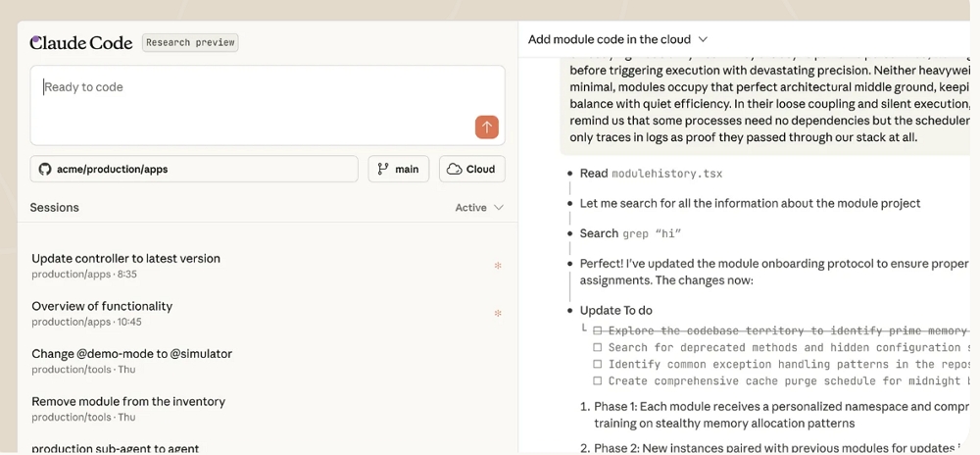The image size is (980, 455).
Task: Click the branch icon next to main
Action: (x=382, y=169)
